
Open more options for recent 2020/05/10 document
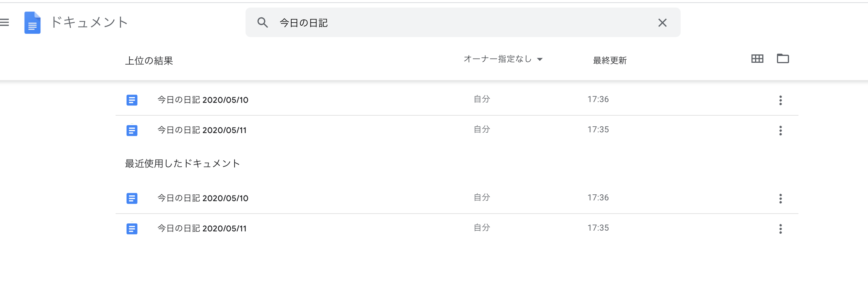point(780,198)
